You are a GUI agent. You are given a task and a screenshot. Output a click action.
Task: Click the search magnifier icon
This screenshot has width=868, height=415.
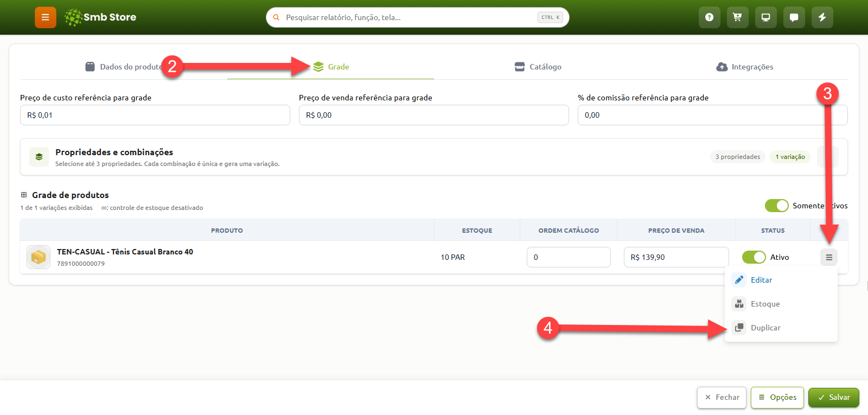276,17
